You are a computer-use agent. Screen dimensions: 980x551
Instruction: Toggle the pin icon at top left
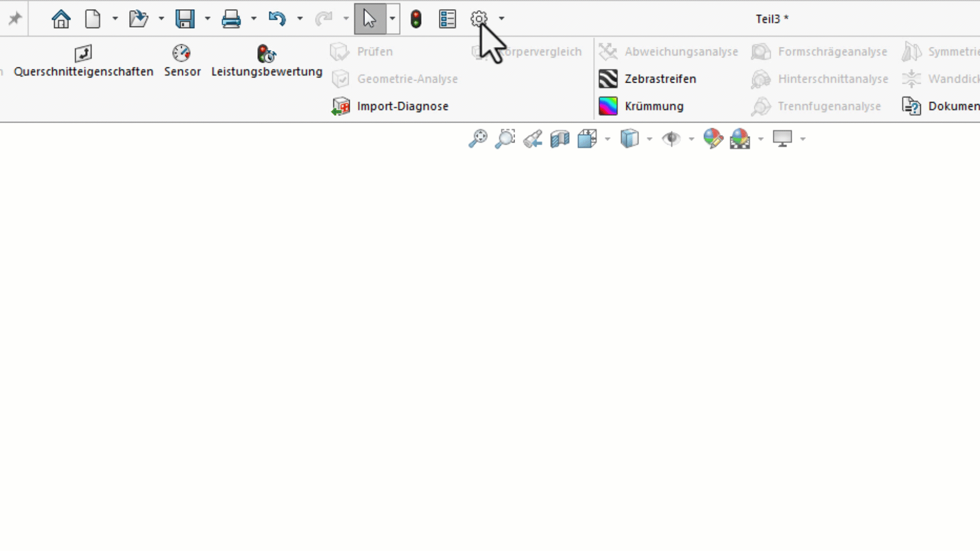pyautogui.click(x=15, y=19)
